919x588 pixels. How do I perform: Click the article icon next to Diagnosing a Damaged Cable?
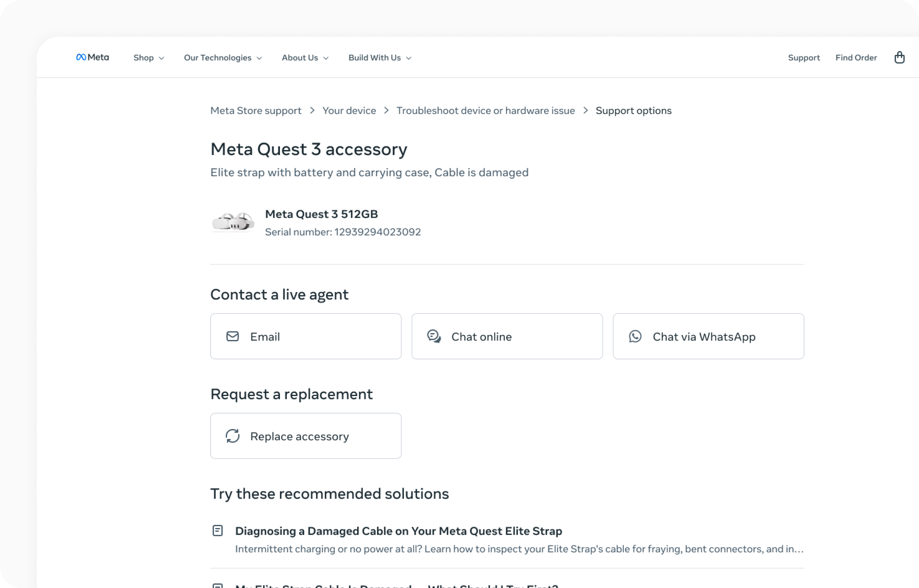point(218,530)
